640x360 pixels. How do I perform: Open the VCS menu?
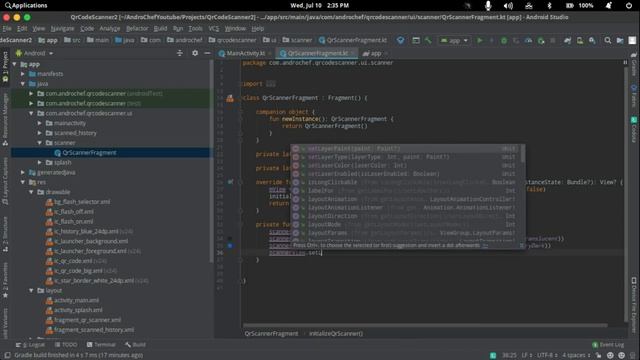point(214,29)
